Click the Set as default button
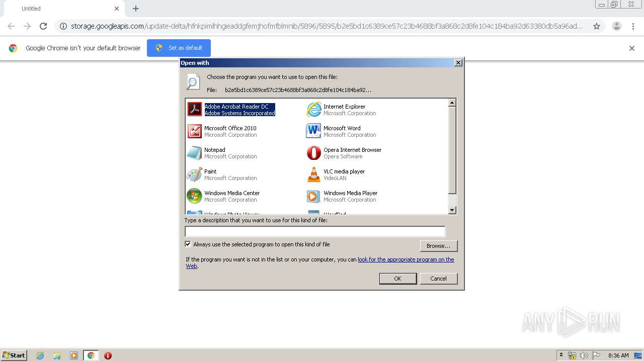This screenshot has width=644, height=362. coord(179,48)
